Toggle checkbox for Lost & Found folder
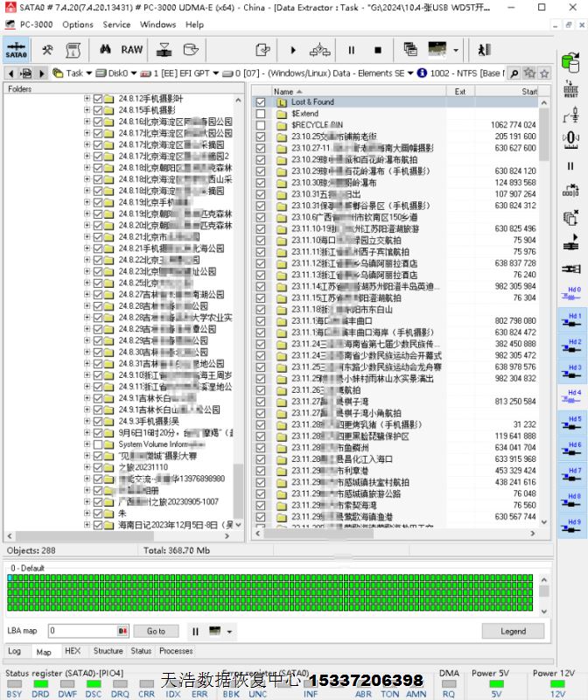 pyautogui.click(x=261, y=102)
